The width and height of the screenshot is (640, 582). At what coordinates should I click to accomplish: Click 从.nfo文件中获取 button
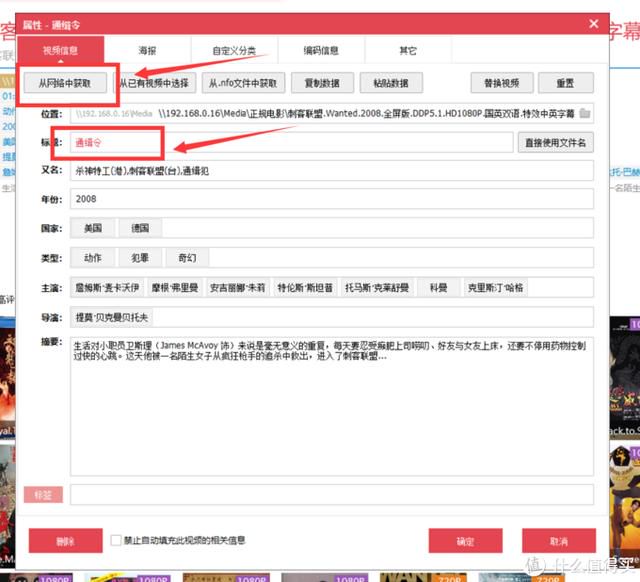243,83
